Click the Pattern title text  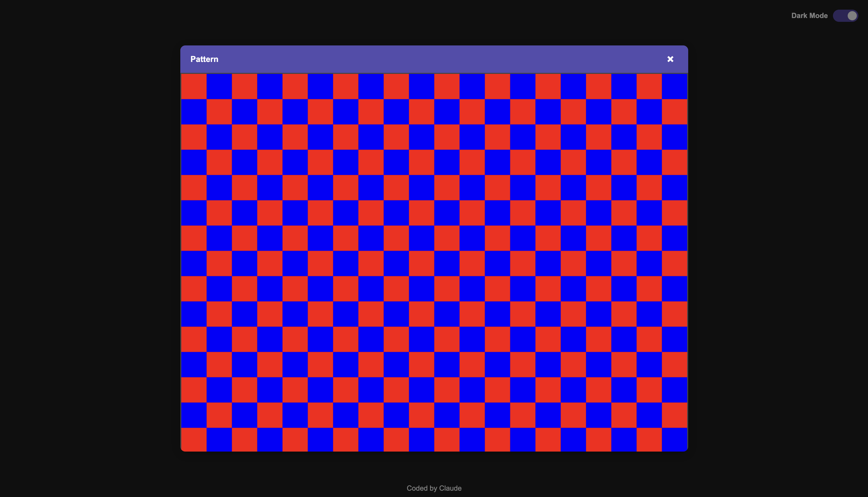204,59
